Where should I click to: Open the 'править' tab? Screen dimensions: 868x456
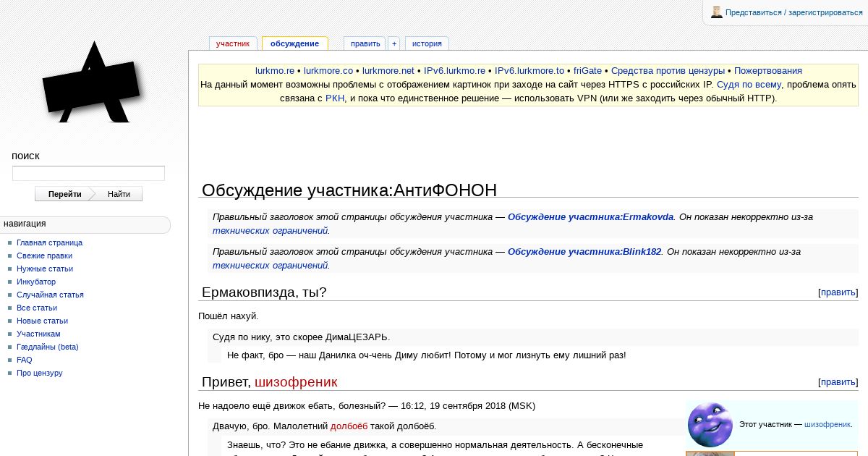(x=365, y=43)
